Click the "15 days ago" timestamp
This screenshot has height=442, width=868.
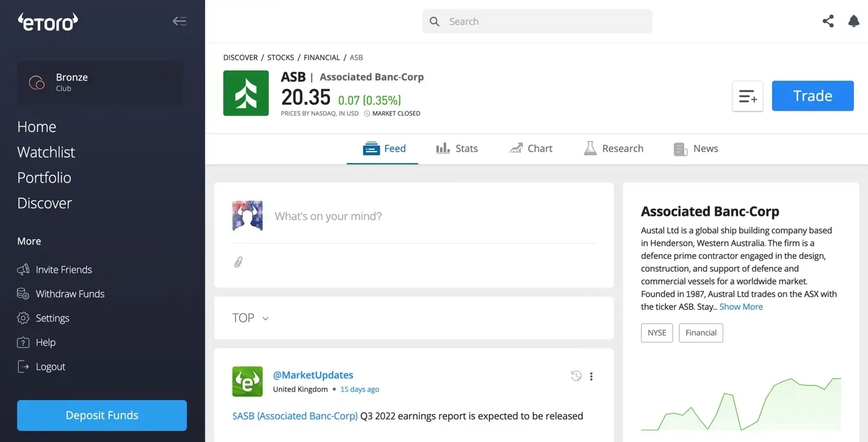[360, 389]
